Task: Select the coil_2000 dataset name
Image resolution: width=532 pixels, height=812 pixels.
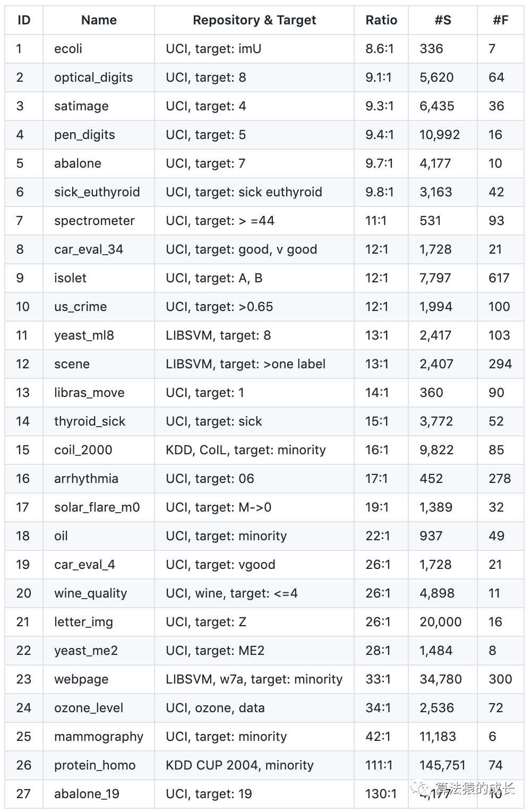Action: tap(83, 450)
